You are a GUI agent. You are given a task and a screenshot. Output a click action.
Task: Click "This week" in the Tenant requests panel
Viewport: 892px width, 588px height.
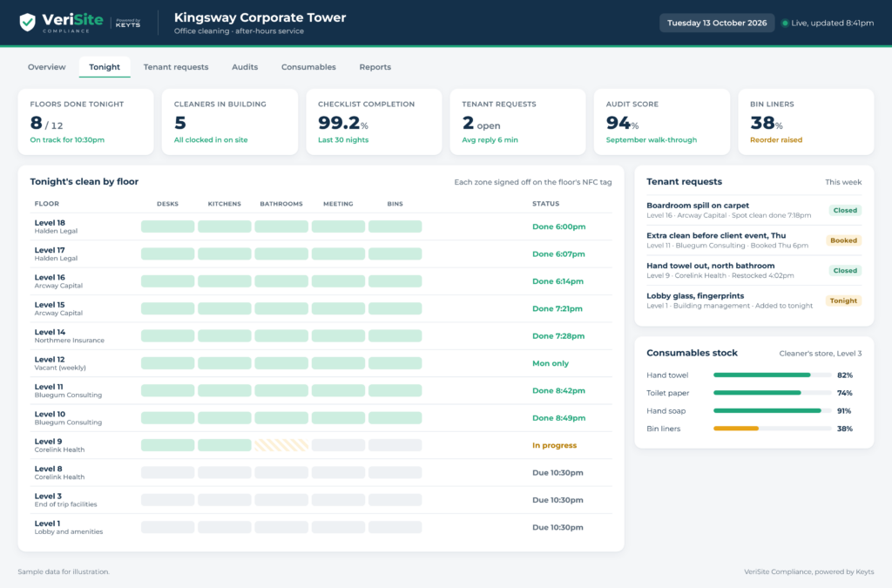[843, 182]
